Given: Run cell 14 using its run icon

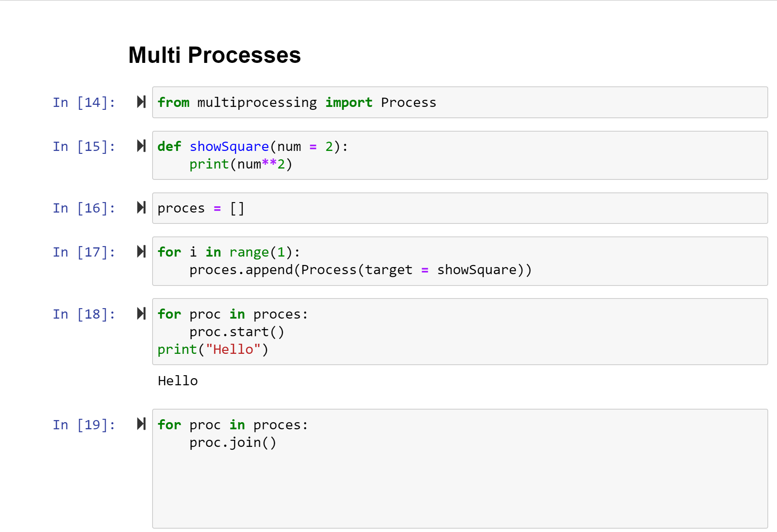Looking at the screenshot, I should pyautogui.click(x=141, y=102).
